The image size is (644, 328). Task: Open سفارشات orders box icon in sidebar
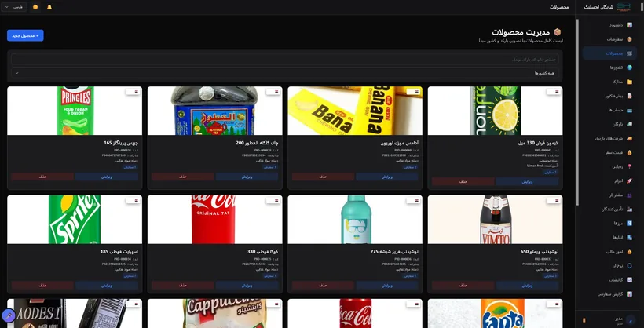click(629, 39)
